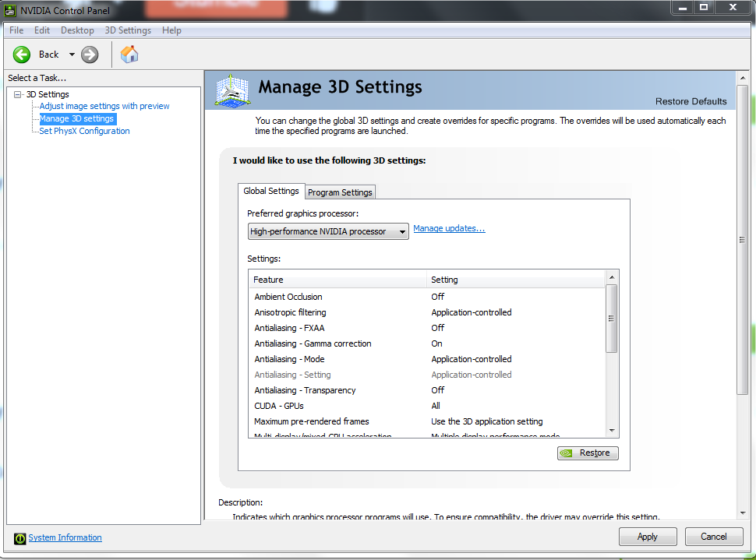Click the grey Forward arrow icon
The height and width of the screenshot is (560, 756).
point(90,55)
